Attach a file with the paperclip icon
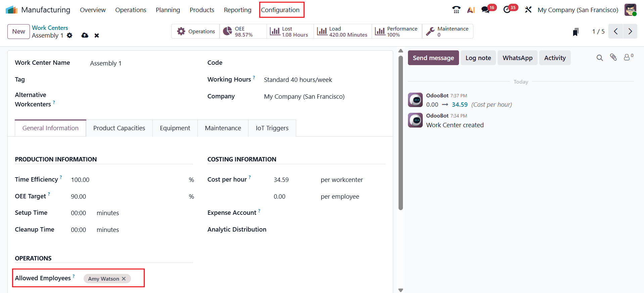The image size is (644, 293). point(613,57)
